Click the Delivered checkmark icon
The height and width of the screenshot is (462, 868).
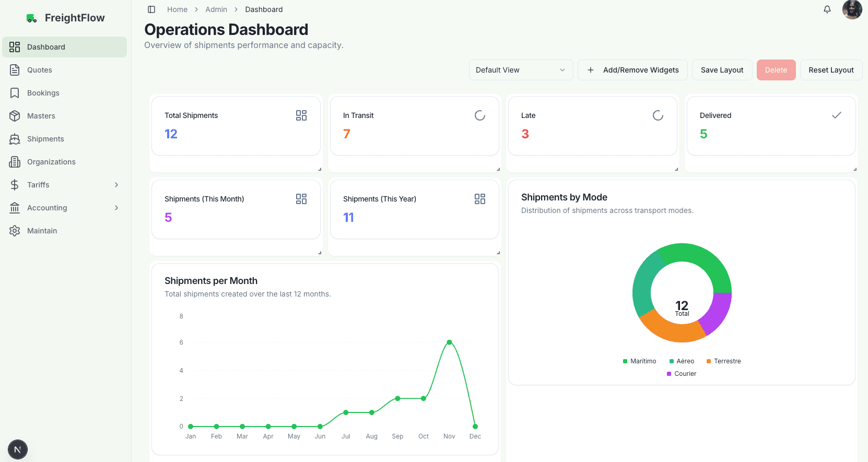[x=836, y=115]
